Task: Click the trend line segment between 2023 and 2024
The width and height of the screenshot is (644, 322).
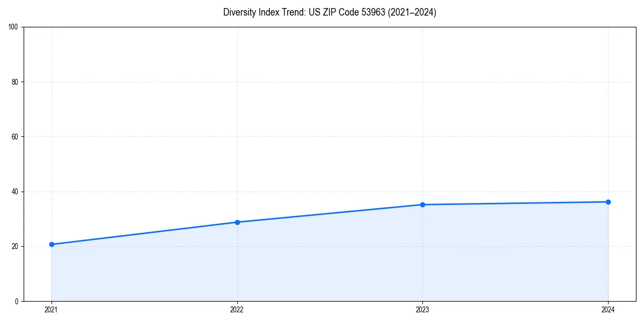Action: click(515, 203)
